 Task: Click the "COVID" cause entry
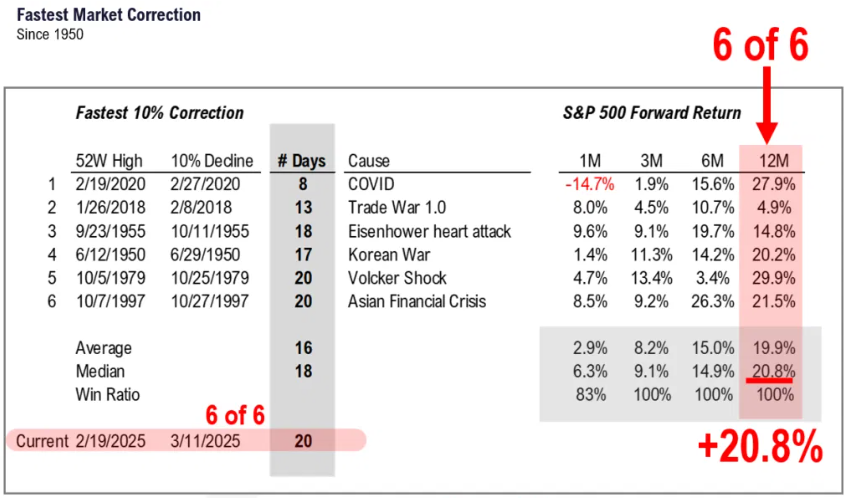pyautogui.click(x=373, y=185)
